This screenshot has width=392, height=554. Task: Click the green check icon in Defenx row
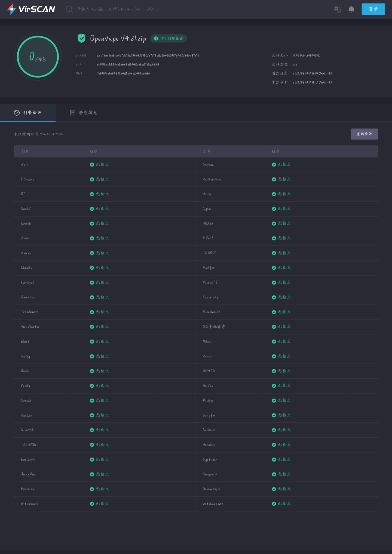274,165
